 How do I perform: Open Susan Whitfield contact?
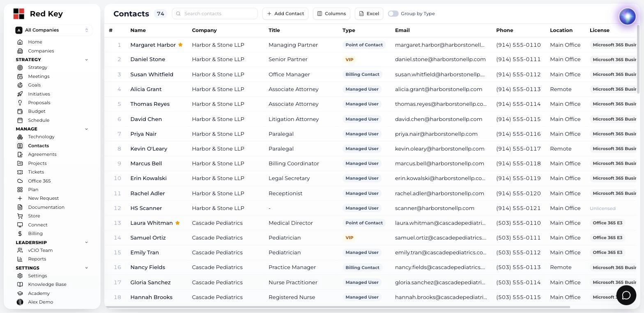[152, 74]
